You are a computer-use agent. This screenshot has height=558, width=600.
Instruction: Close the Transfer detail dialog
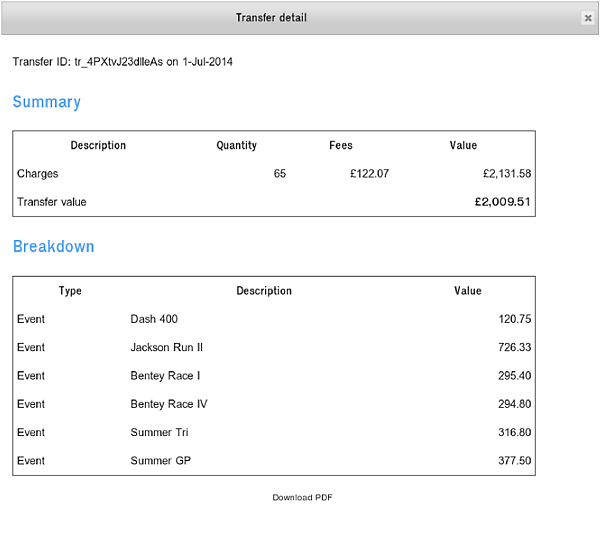pyautogui.click(x=588, y=18)
